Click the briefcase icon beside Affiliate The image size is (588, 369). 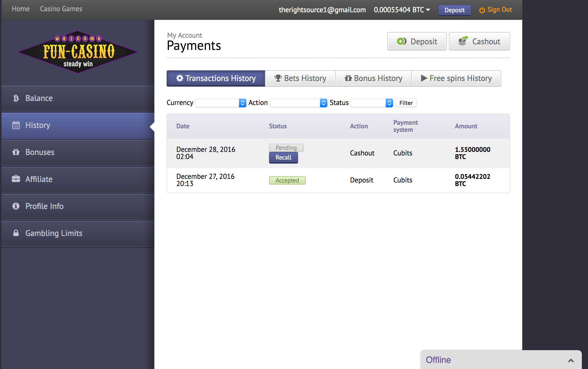coord(16,179)
